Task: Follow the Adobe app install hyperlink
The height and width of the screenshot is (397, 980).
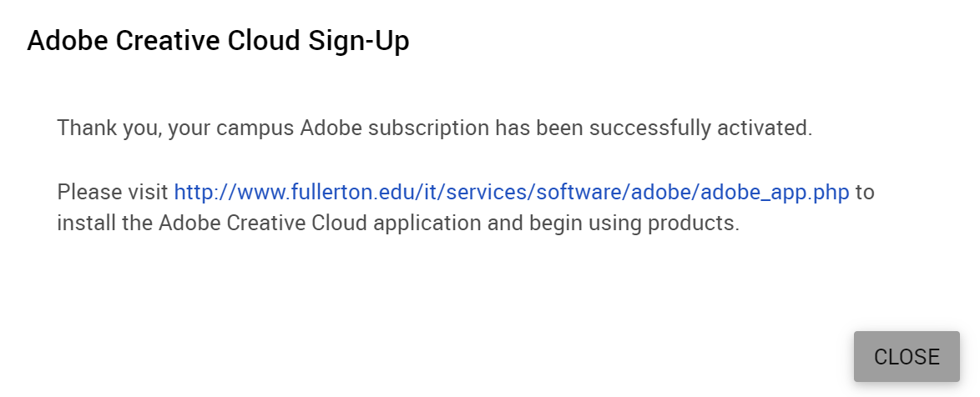Action: 511,193
